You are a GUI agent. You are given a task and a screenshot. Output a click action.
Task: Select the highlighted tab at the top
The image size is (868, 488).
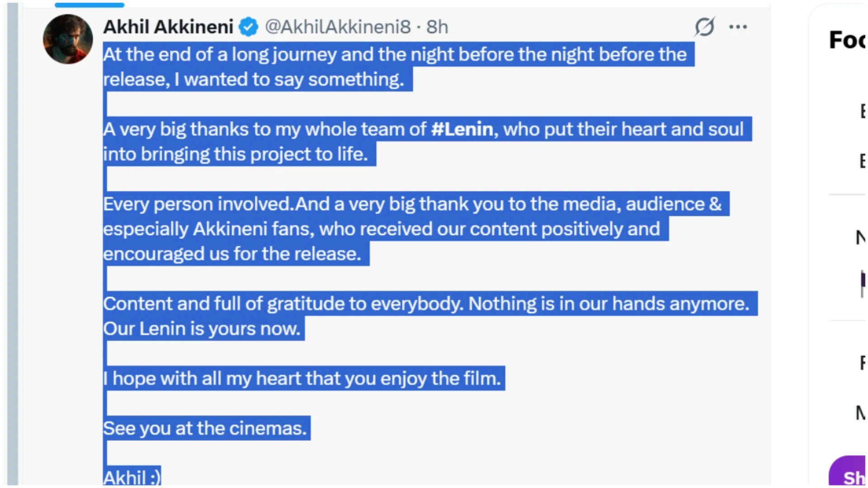click(x=90, y=5)
